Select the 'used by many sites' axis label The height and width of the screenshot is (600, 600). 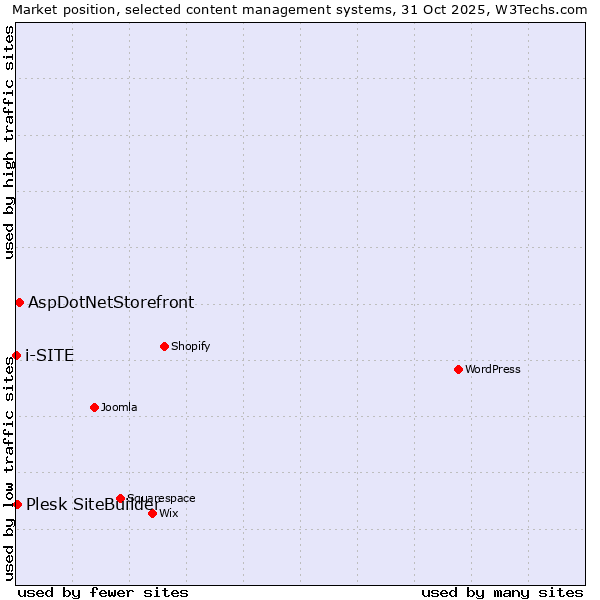point(502,592)
